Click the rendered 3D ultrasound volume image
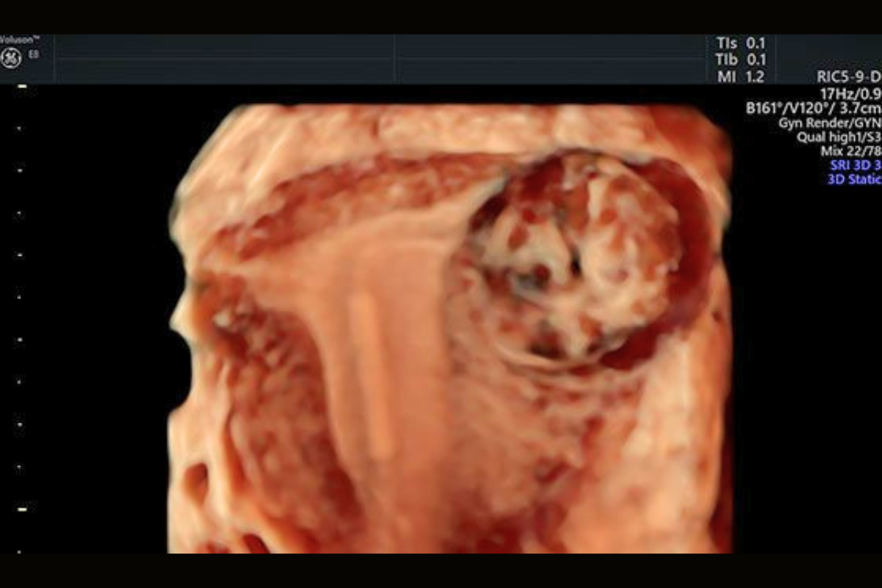 click(x=450, y=329)
